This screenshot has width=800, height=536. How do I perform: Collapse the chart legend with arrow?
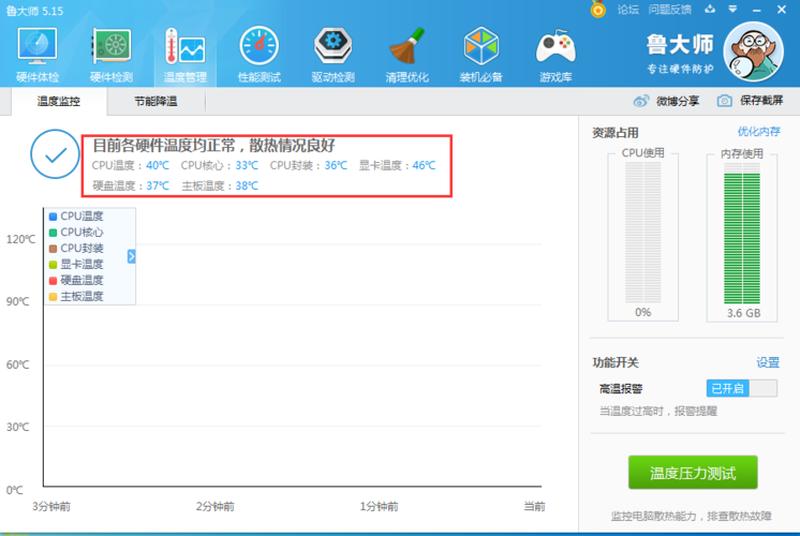pyautogui.click(x=131, y=257)
